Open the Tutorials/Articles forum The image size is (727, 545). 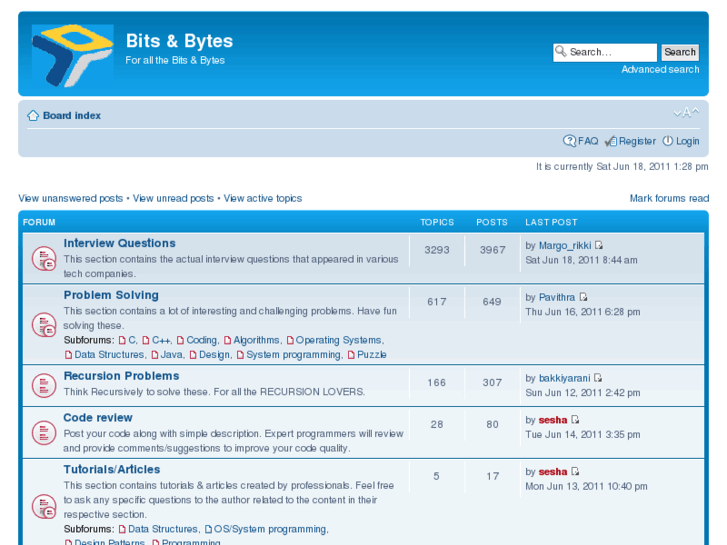(112, 469)
